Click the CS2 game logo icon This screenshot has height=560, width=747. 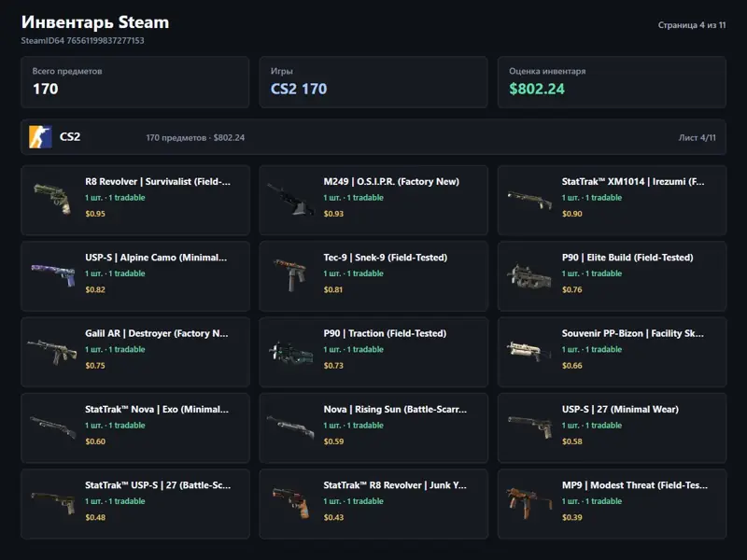(40, 137)
